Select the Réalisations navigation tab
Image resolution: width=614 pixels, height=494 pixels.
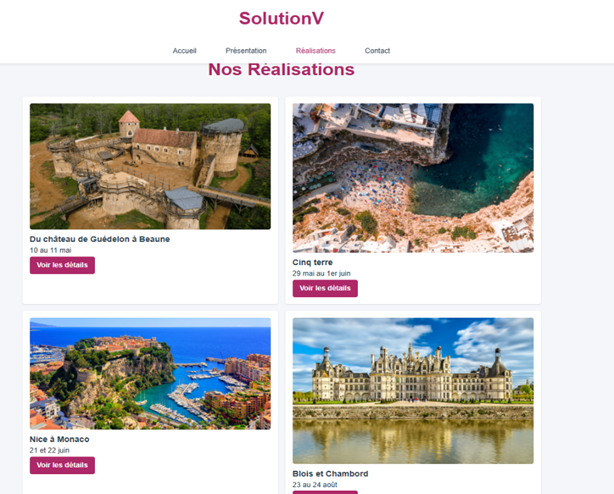pyautogui.click(x=316, y=50)
